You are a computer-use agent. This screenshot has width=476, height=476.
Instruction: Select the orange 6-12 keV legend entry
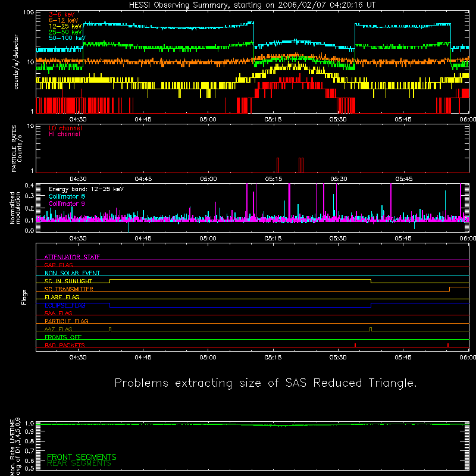click(x=64, y=20)
